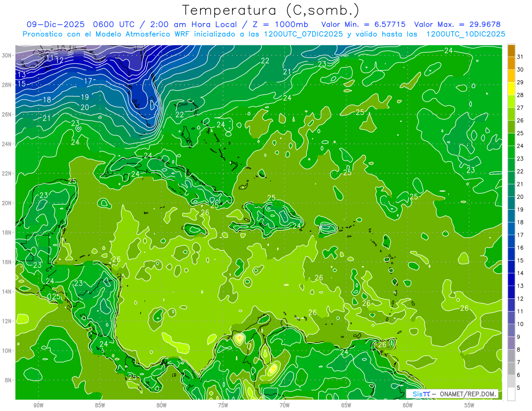This screenshot has height=411, width=532.
Task: Click the 75W longitude axis label
Action: 223,406
